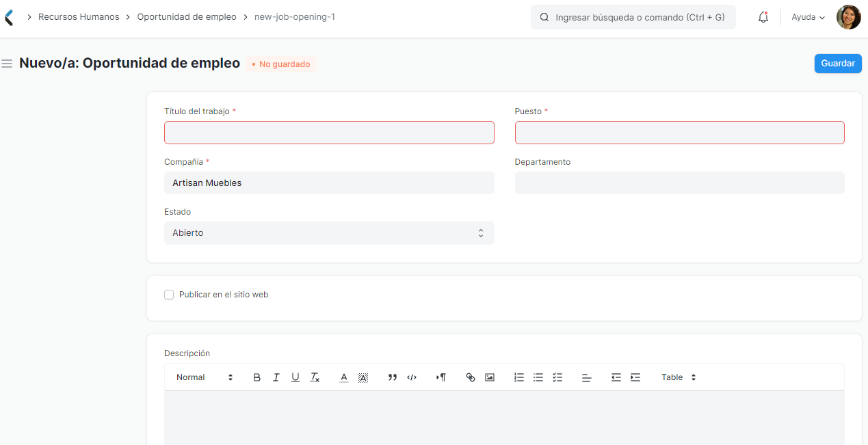Open the font color picker
Viewport: 868px width, 445px height.
click(x=344, y=377)
